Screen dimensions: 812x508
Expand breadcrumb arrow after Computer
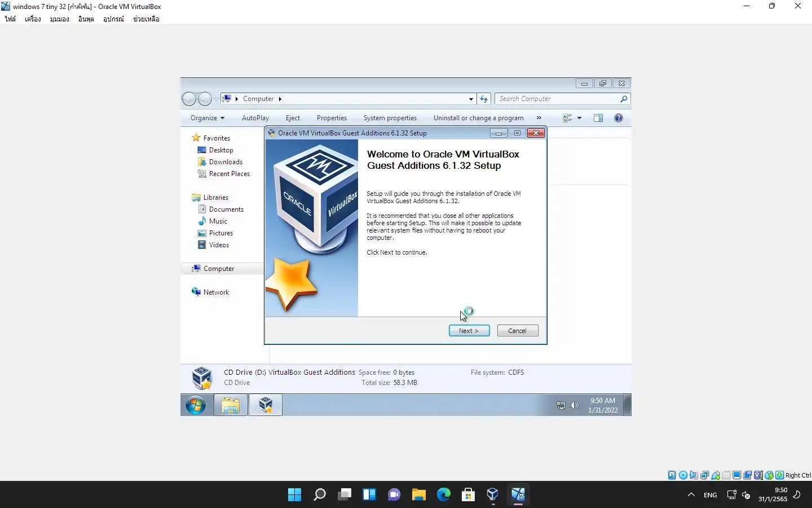coord(280,99)
